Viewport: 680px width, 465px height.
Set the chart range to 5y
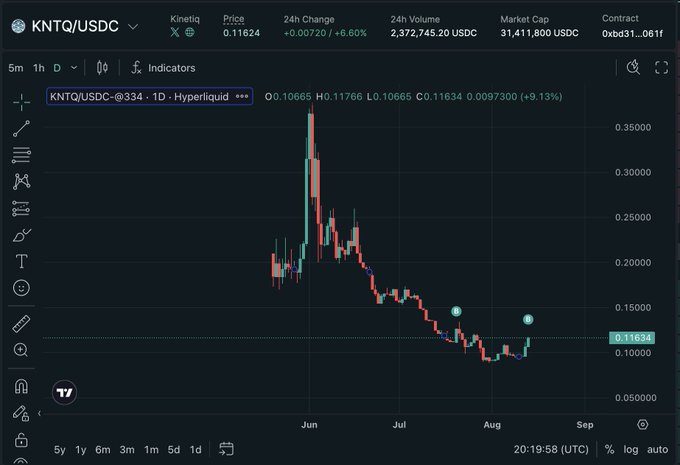[x=59, y=450]
